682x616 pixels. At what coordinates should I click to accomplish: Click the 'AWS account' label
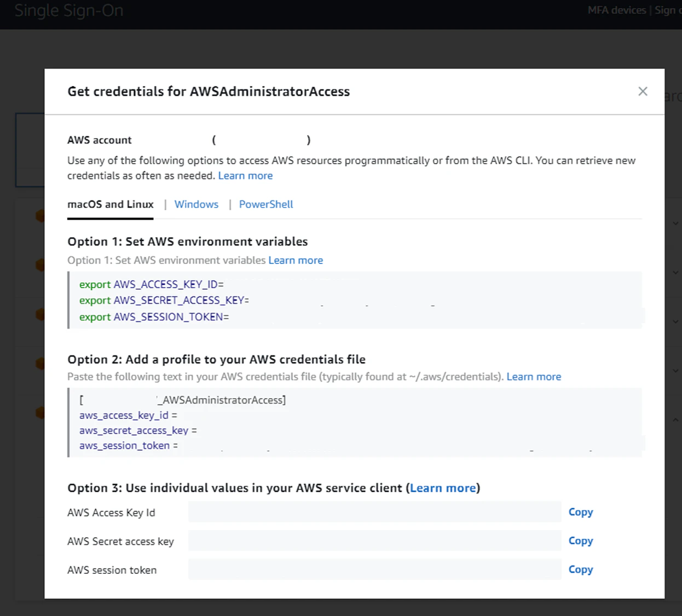pos(100,140)
